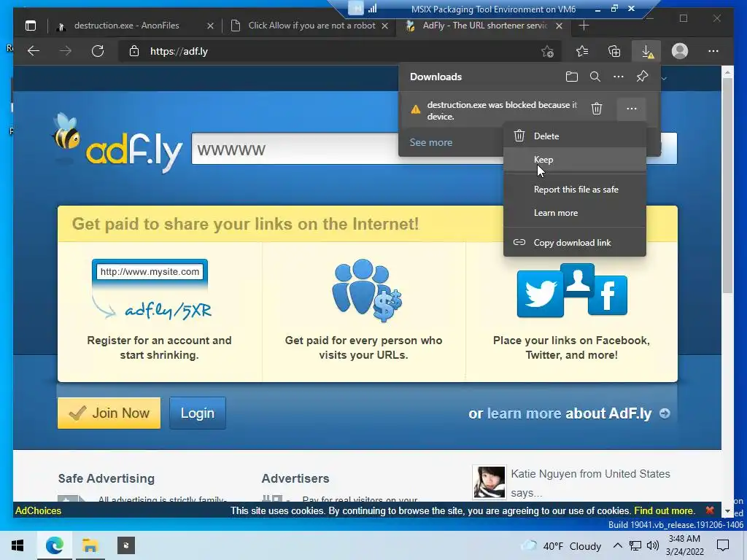
Task: Click the page vertical scrollbar thumb
Action: pos(727,186)
